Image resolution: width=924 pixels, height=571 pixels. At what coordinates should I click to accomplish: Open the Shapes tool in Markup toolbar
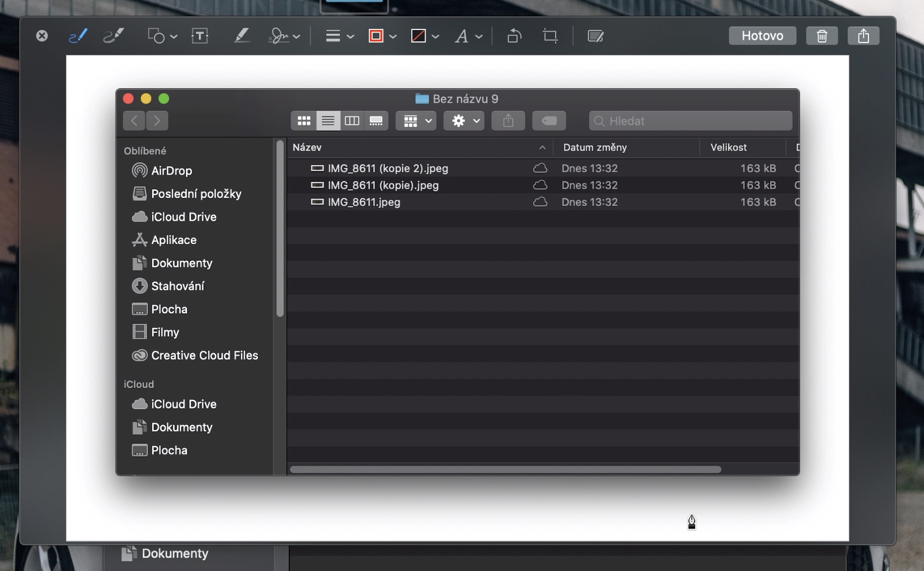coord(156,36)
